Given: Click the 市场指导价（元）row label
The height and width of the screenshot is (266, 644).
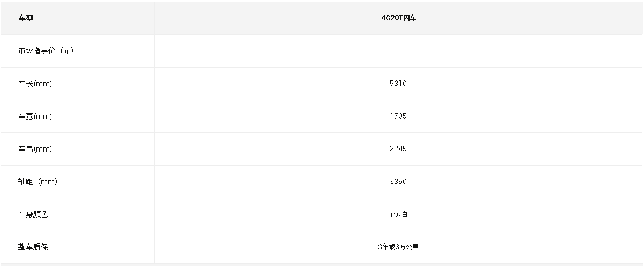Looking at the screenshot, I should click(x=46, y=51).
